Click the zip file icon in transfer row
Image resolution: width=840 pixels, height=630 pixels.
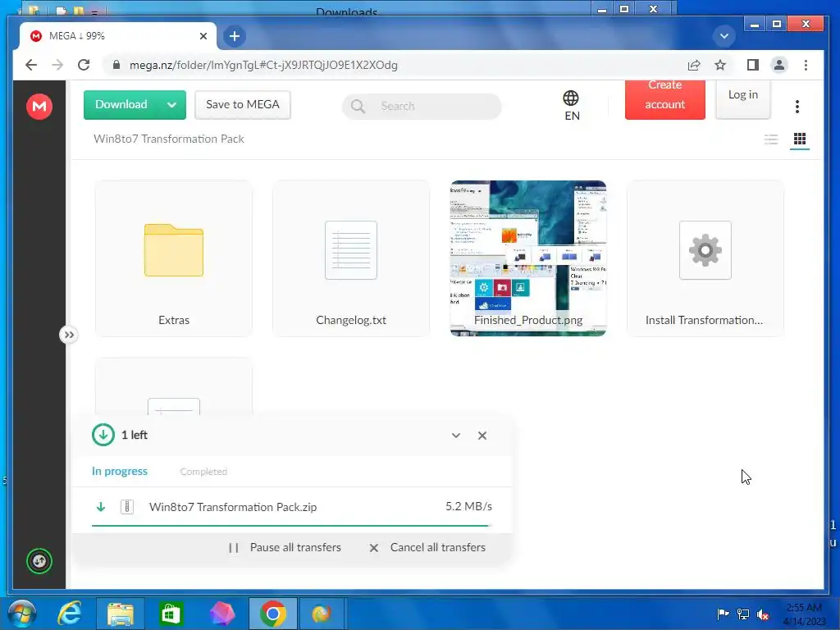(x=127, y=507)
